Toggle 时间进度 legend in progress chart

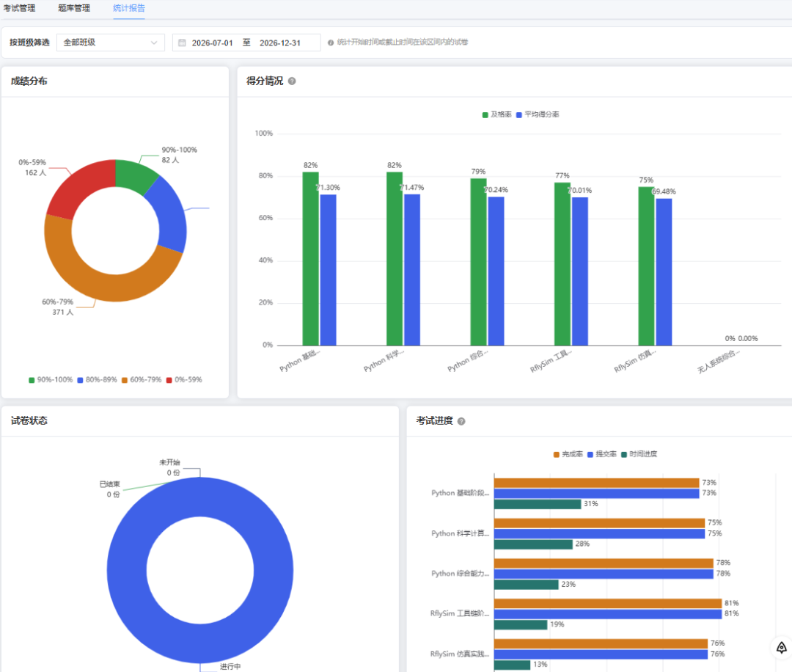[639, 454]
